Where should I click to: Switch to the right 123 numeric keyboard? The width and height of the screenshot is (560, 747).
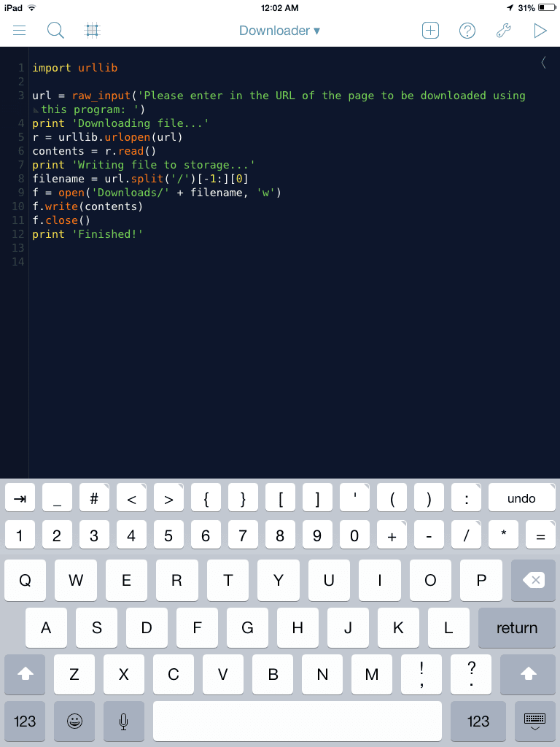[478, 721]
